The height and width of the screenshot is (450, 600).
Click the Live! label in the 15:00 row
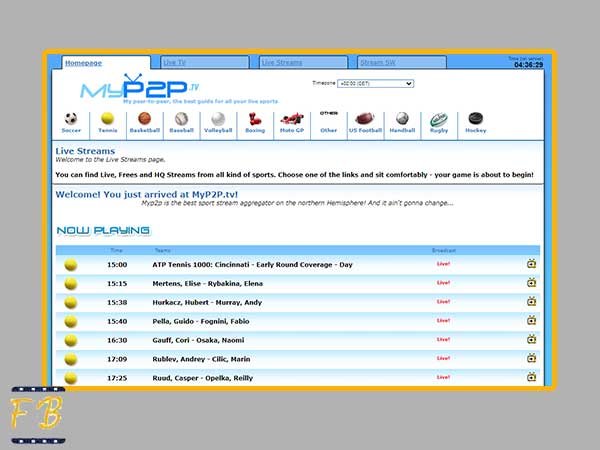[443, 264]
